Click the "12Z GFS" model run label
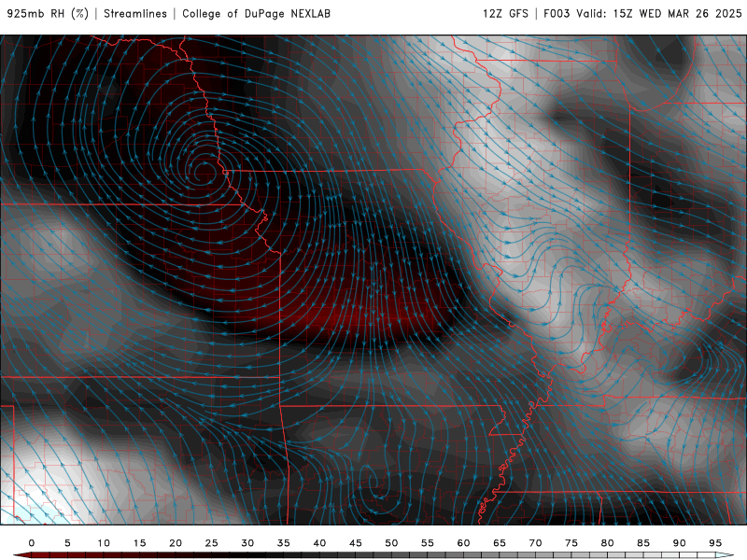Viewport: 747px width, 560px height. click(x=505, y=14)
